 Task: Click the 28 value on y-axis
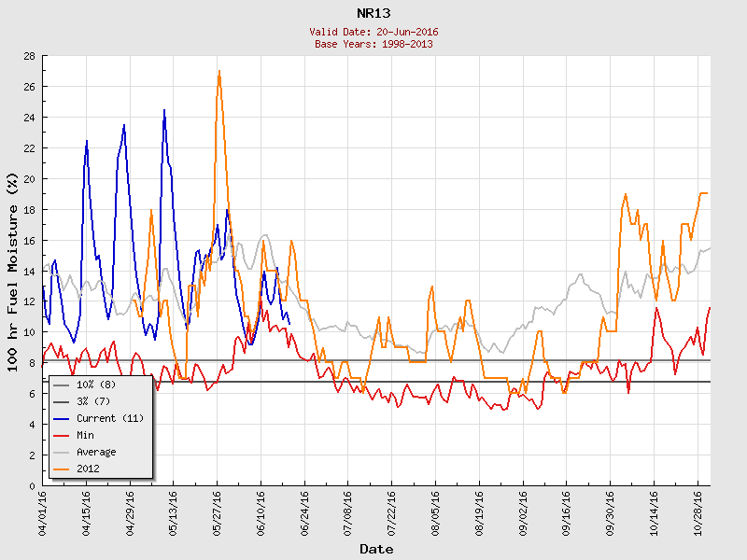(30, 56)
